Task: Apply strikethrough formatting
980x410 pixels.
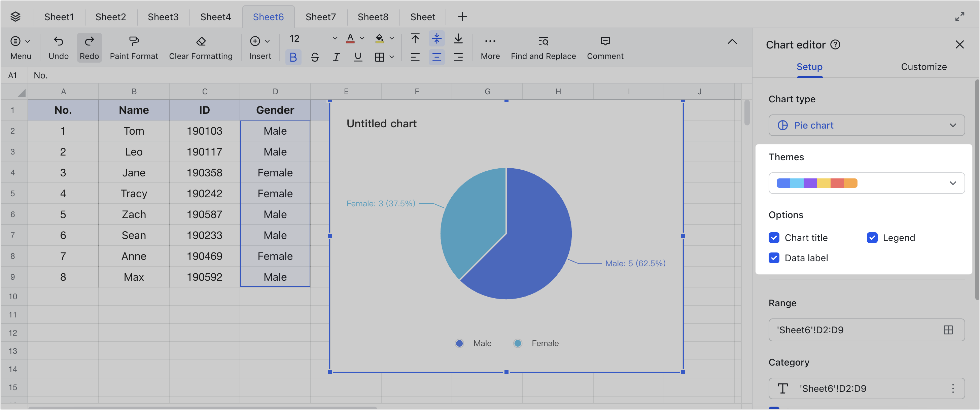Action: (x=315, y=57)
